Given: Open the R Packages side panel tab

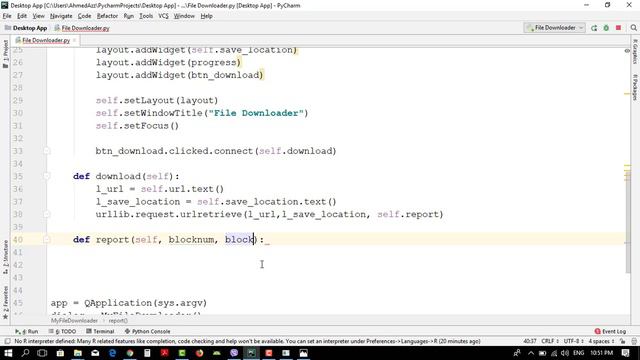Looking at the screenshot, I should tap(635, 87).
